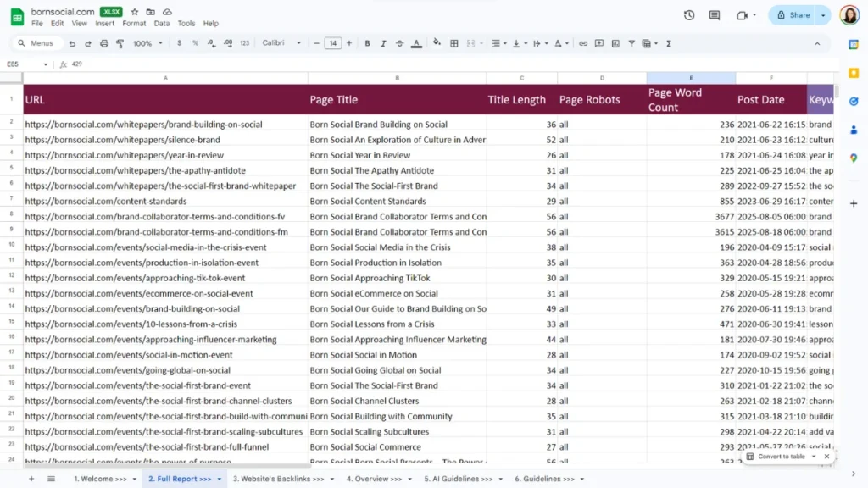Click the font size input field
Image resolution: width=868 pixels, height=488 pixels.
pyautogui.click(x=333, y=43)
